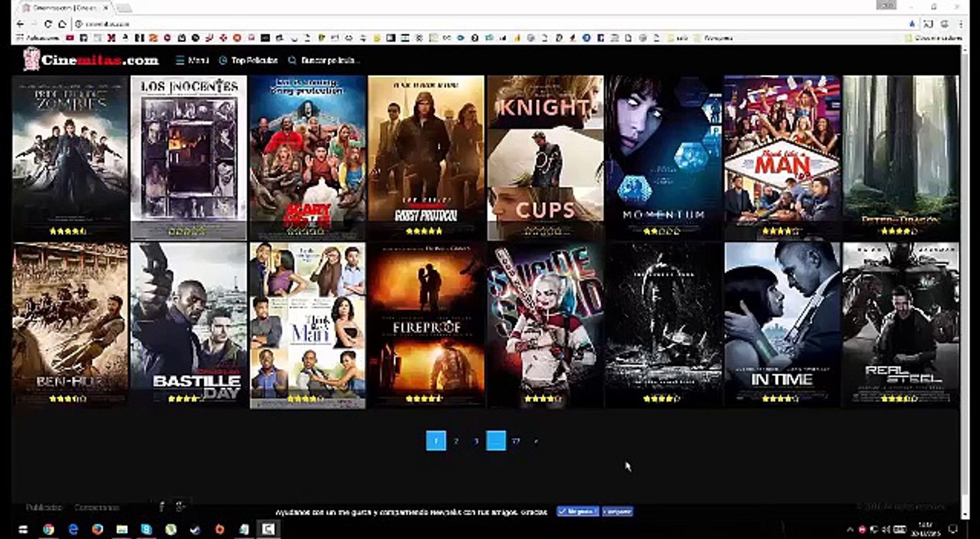This screenshot has width=980, height=539.
Task: Click star rating under Momentum poster
Action: point(662,231)
